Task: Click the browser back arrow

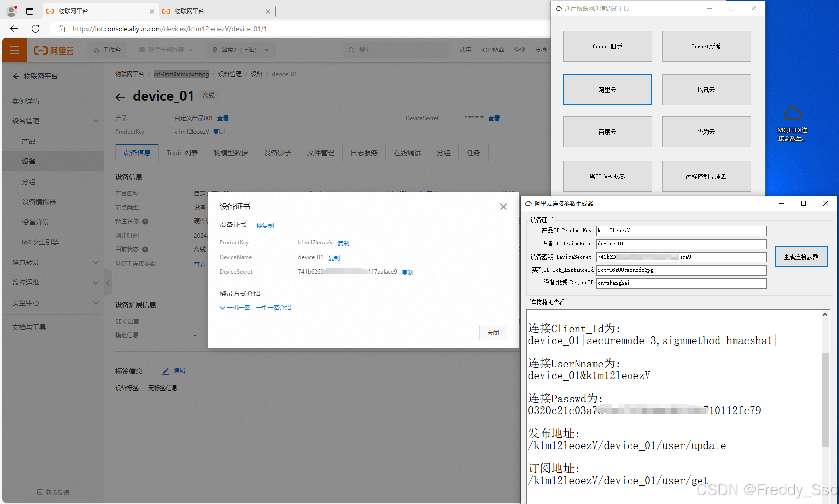Action: click(x=14, y=29)
